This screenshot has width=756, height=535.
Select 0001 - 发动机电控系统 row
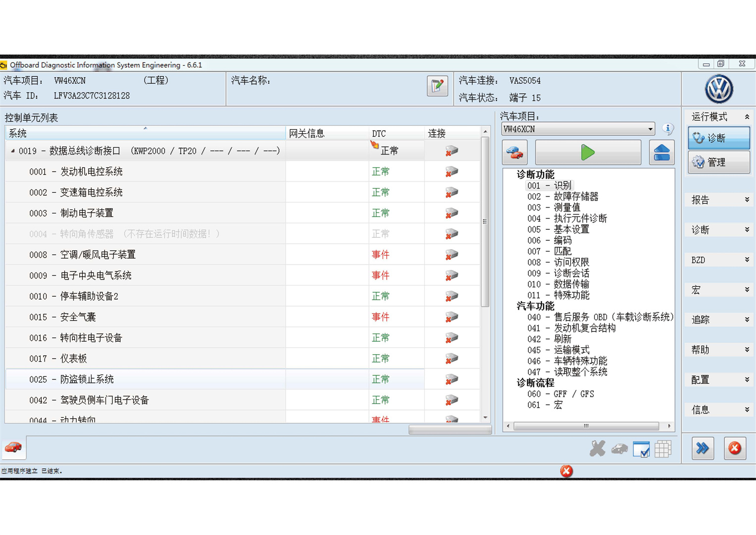(243, 172)
